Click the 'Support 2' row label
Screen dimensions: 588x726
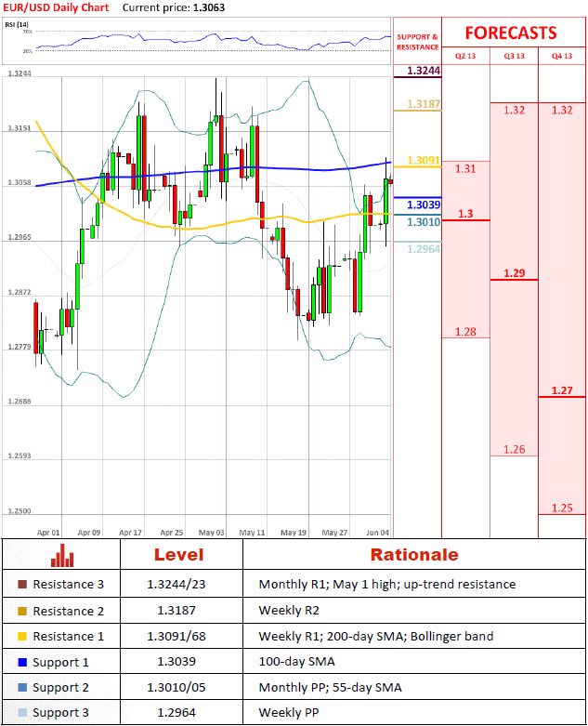[60, 688]
